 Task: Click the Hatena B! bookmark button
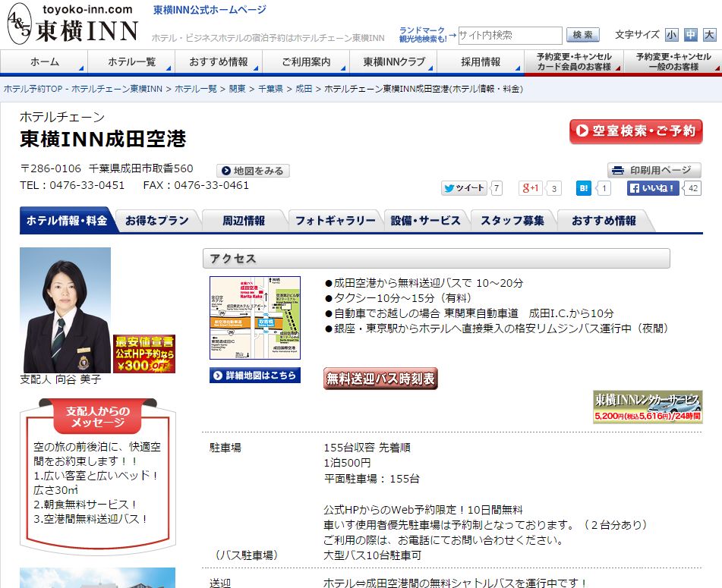[x=583, y=188]
